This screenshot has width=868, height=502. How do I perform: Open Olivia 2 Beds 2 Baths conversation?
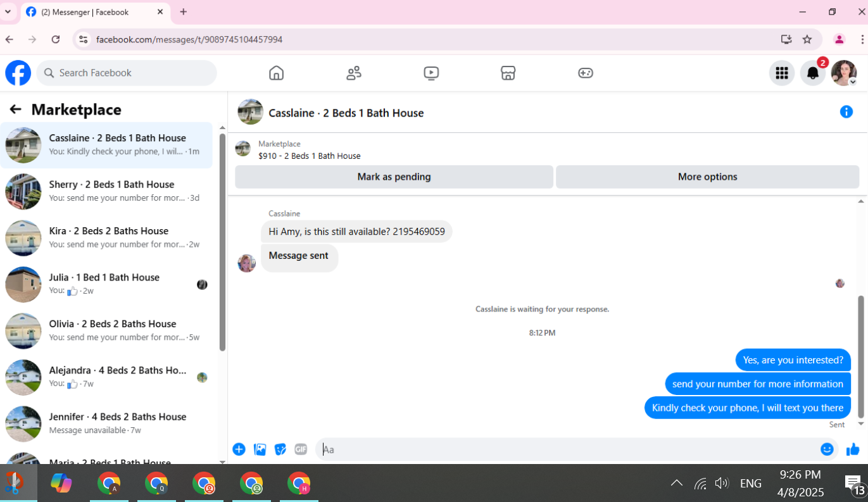point(106,330)
